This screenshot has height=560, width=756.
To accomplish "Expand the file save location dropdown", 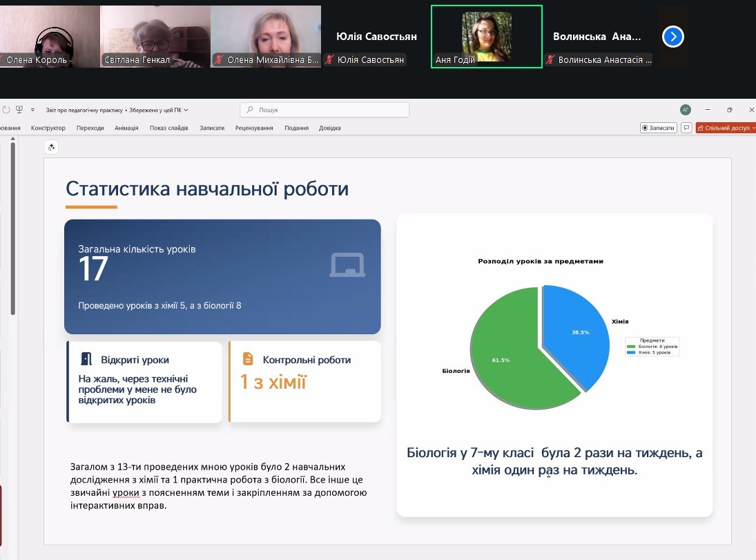I will click(186, 110).
